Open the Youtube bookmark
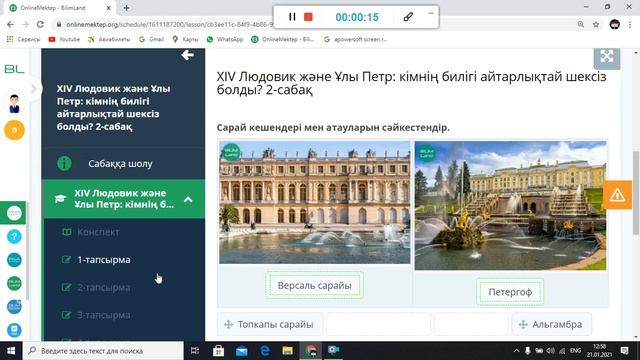The height and width of the screenshot is (360, 640). tap(64, 39)
